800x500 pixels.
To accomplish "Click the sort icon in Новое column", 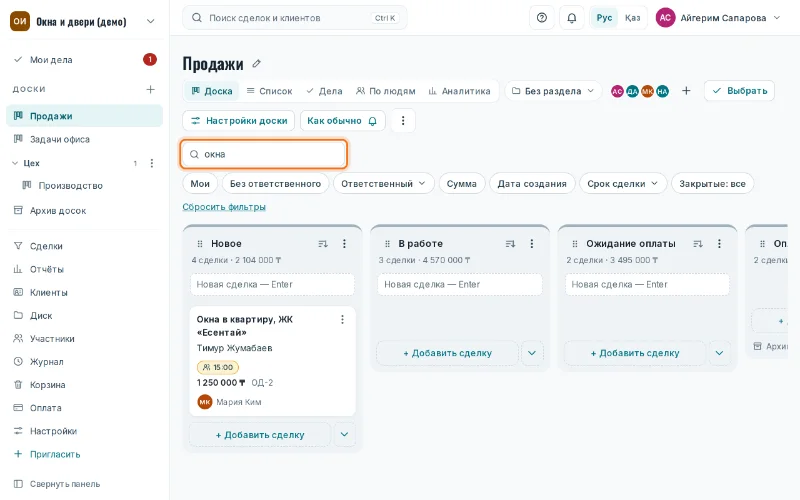I will point(323,244).
